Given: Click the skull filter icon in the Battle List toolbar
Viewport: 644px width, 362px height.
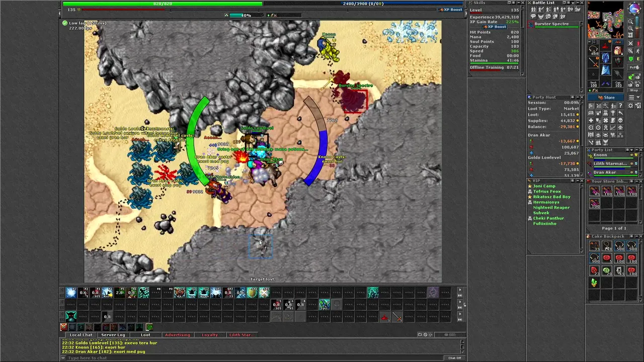Looking at the screenshot, I should click(x=548, y=17).
